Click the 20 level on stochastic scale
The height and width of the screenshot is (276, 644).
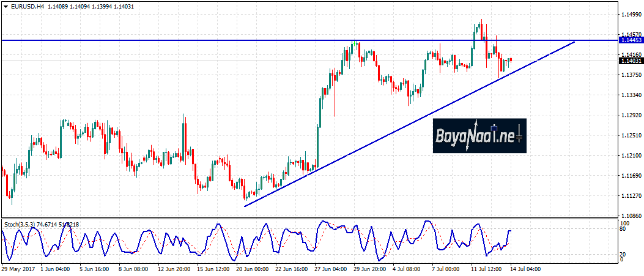(624, 254)
